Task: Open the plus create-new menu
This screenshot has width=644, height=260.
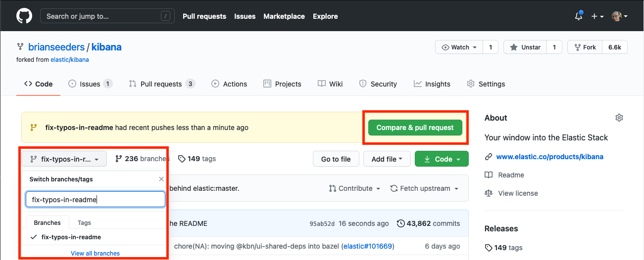Action: [x=597, y=16]
